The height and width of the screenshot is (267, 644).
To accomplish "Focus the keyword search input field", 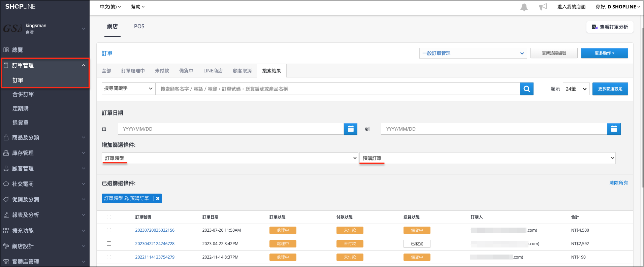I will click(x=337, y=89).
